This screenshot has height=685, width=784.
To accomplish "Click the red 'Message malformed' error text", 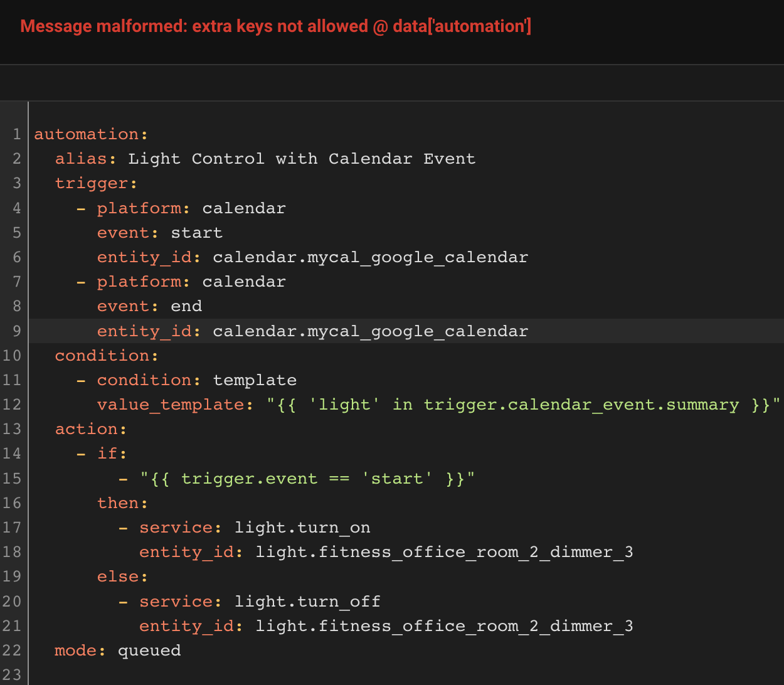I will coord(275,26).
